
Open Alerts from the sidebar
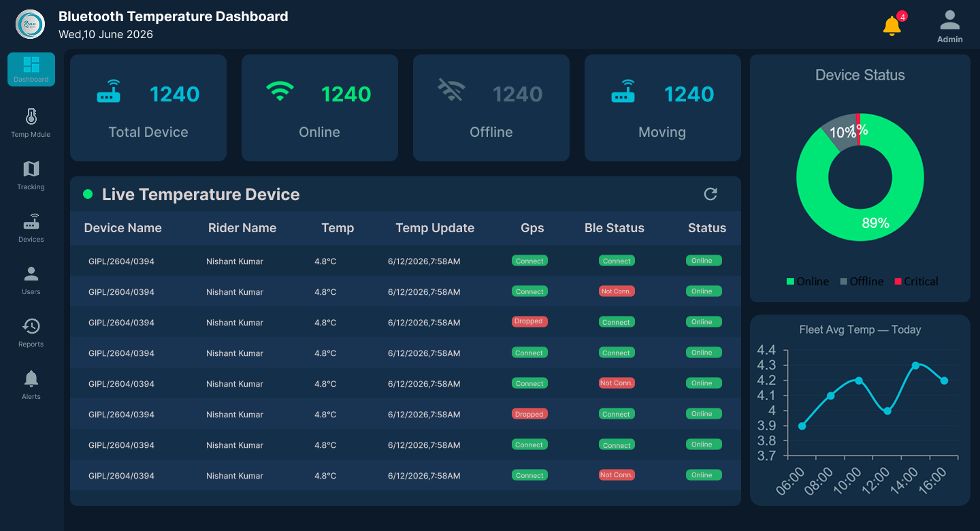(x=31, y=385)
